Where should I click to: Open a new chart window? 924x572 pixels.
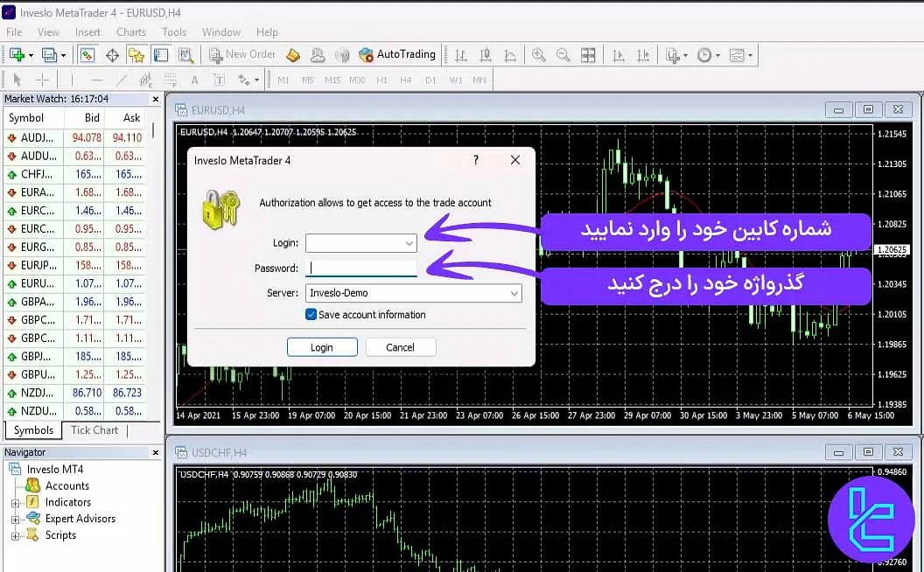pos(17,54)
